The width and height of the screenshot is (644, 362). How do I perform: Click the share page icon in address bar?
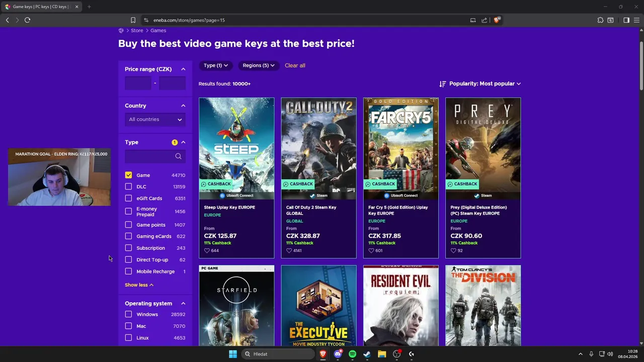coord(484,20)
